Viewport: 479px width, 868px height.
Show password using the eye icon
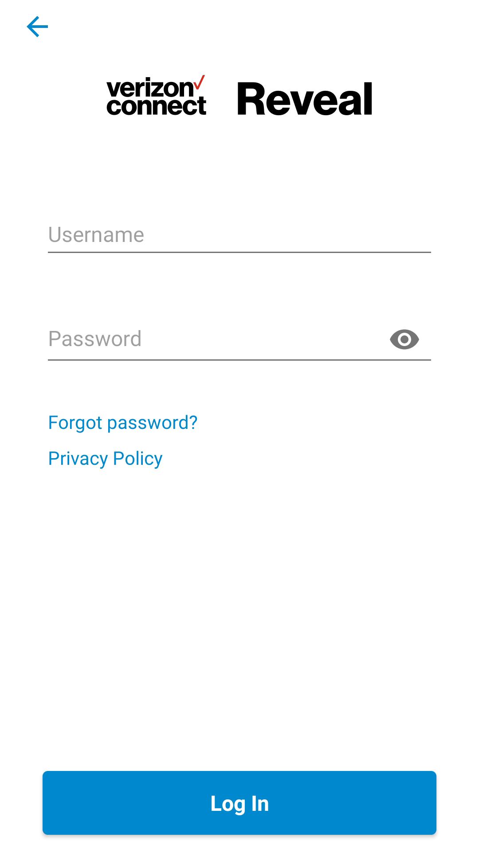[404, 339]
